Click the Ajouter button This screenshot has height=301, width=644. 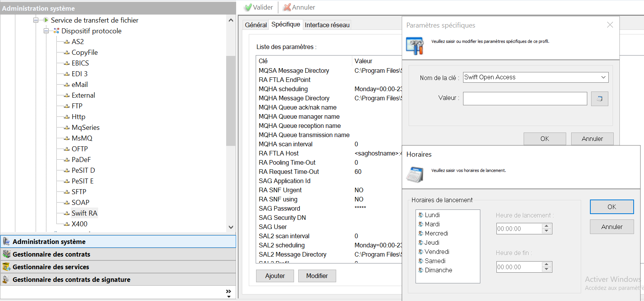click(x=275, y=276)
